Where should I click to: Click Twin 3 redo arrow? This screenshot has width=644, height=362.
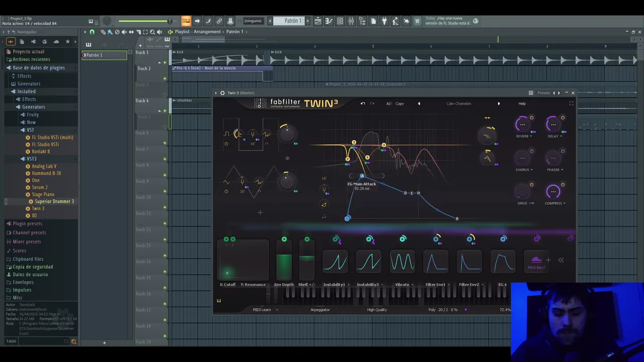372,104
